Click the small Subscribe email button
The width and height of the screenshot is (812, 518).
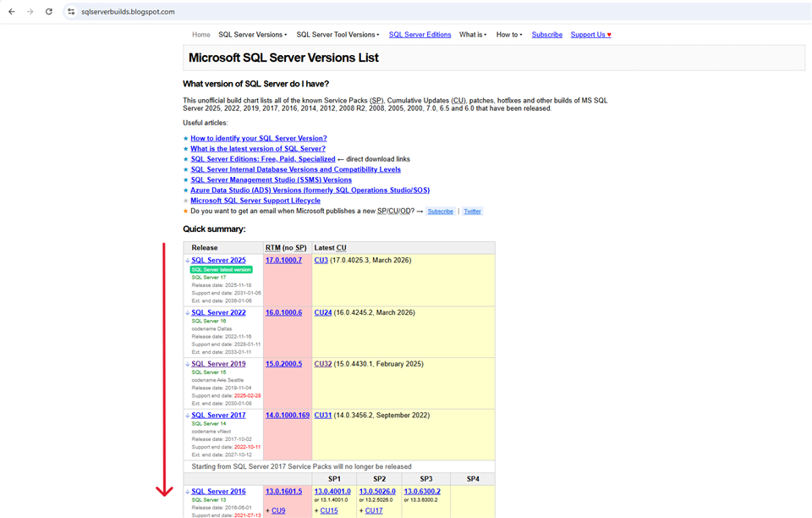pos(440,212)
